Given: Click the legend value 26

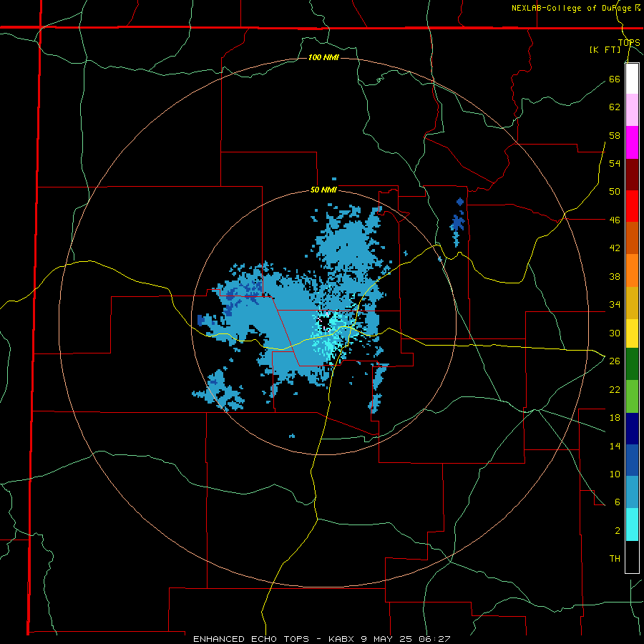Looking at the screenshot, I should coord(615,361).
